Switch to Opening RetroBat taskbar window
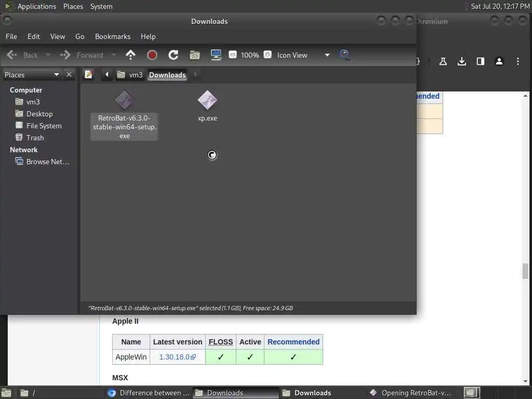The height and width of the screenshot is (399, 532). (x=411, y=393)
